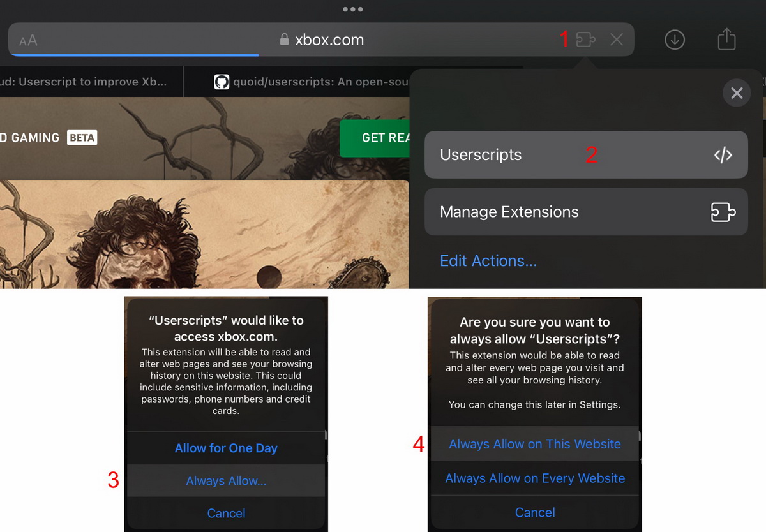
Task: Click the Edit Actions... link
Action: click(x=488, y=261)
